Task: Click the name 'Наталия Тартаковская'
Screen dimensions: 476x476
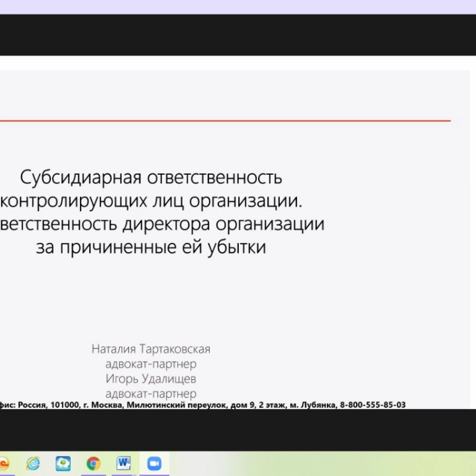Action: coord(151,349)
